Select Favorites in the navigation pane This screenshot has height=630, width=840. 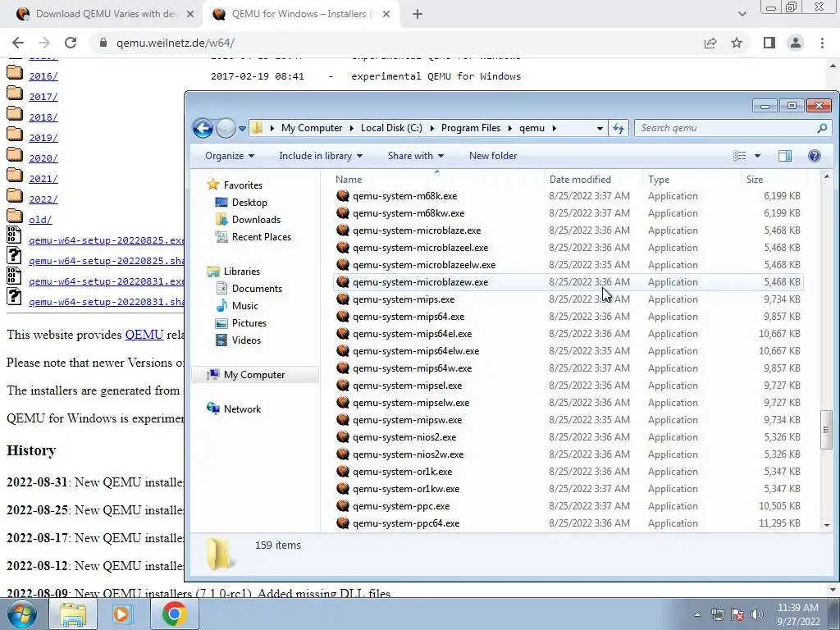point(243,185)
